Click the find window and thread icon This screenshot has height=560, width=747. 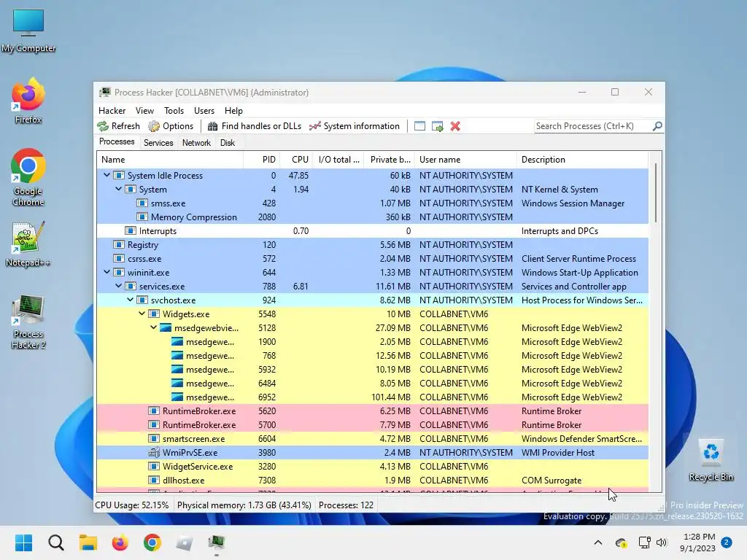click(x=438, y=126)
